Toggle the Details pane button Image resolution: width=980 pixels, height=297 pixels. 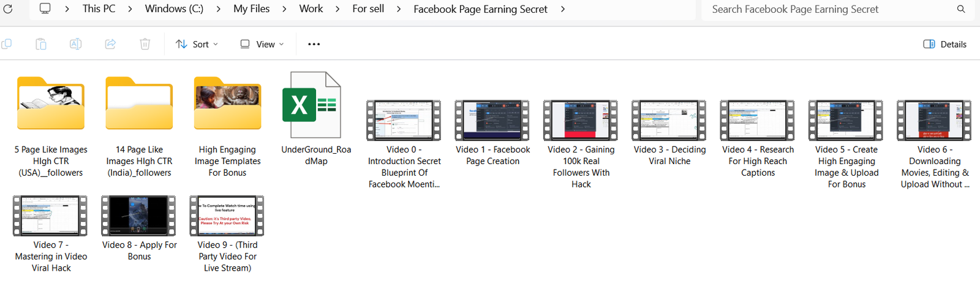coord(944,44)
